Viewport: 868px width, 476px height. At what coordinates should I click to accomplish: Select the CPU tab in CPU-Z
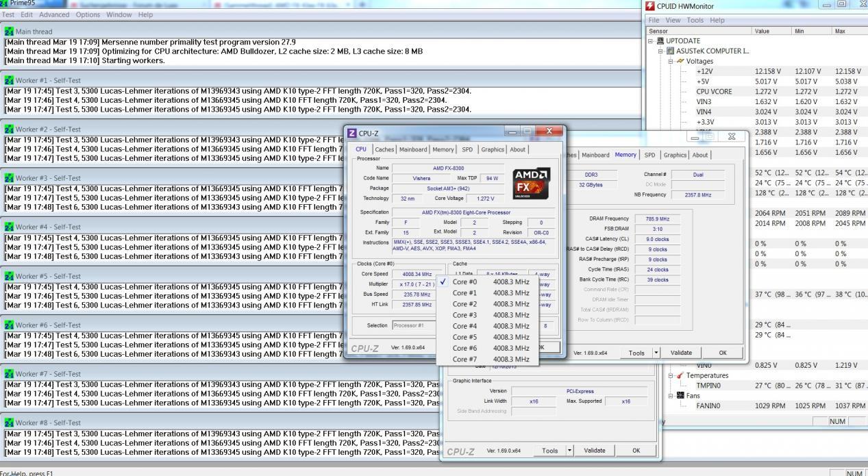click(361, 149)
